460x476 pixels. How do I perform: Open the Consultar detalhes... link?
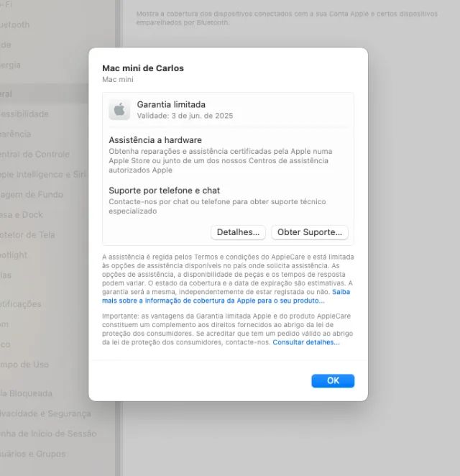click(306, 342)
